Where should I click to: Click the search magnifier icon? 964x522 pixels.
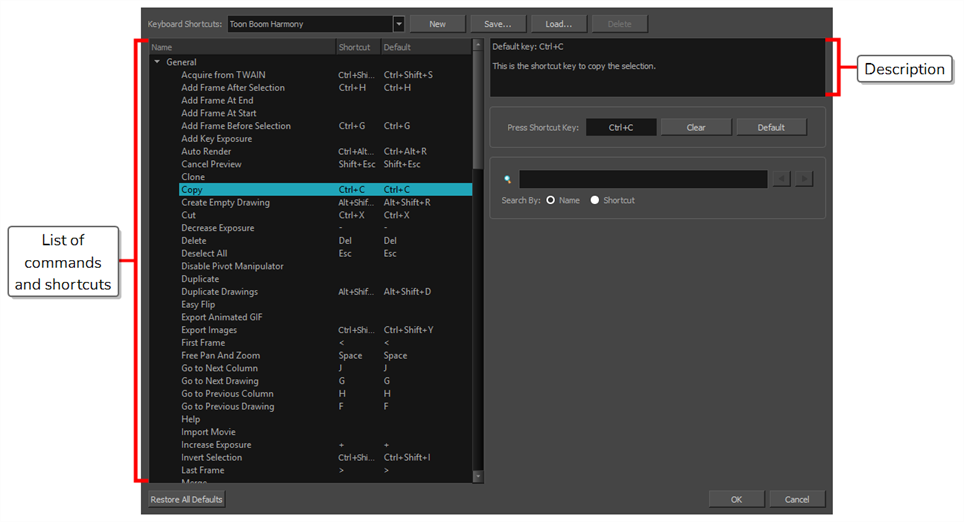coord(508,180)
